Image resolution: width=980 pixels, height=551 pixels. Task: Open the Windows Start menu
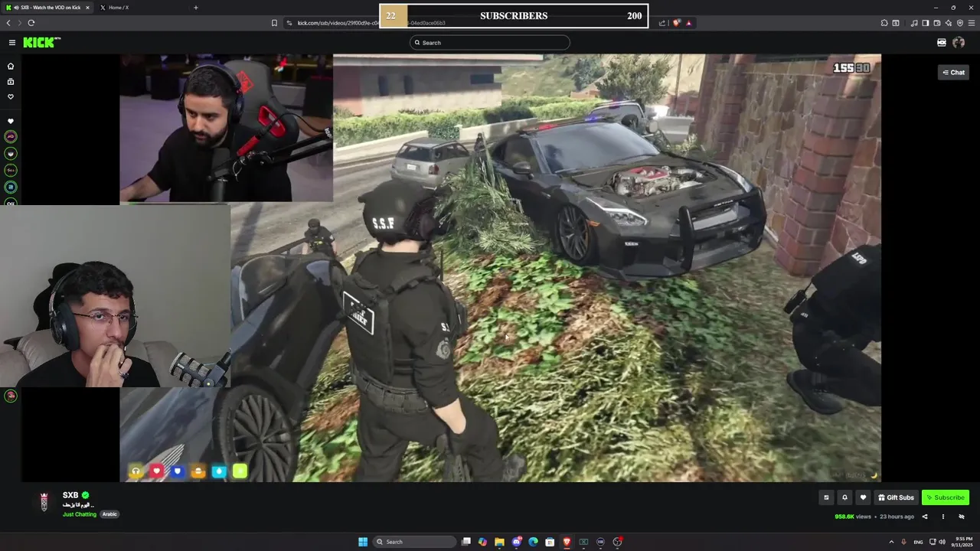[x=363, y=542]
